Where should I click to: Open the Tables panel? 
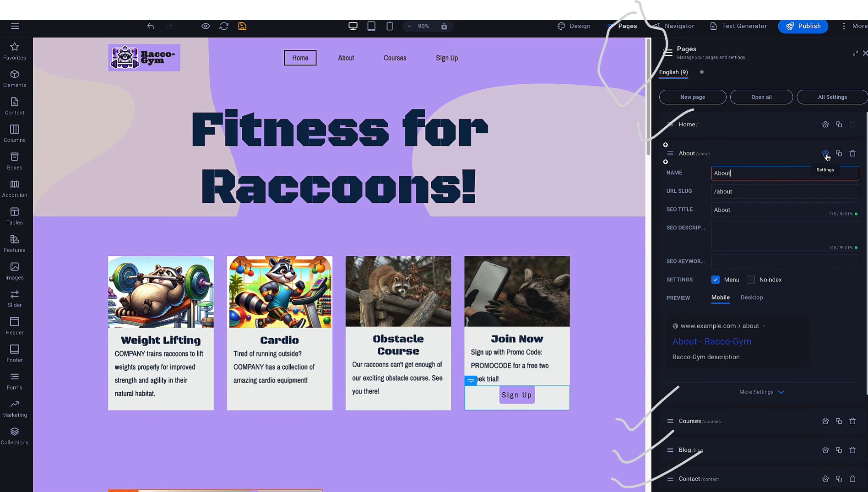(15, 216)
